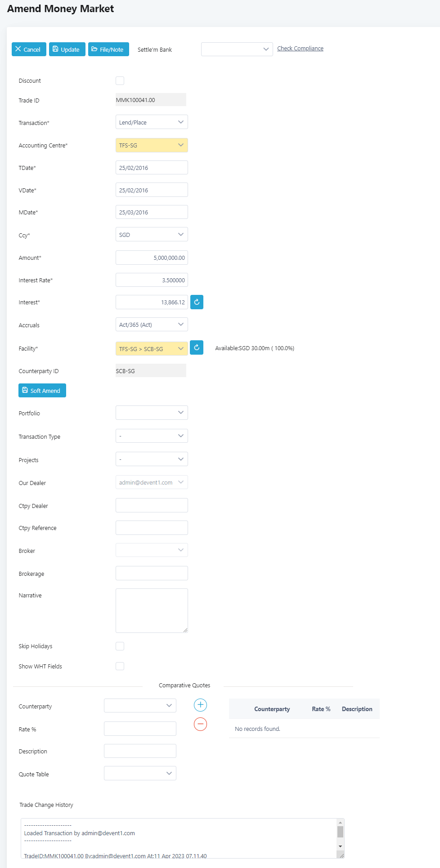440x868 pixels.
Task: Expand the Cy currency SGD dropdown
Action: pos(152,235)
